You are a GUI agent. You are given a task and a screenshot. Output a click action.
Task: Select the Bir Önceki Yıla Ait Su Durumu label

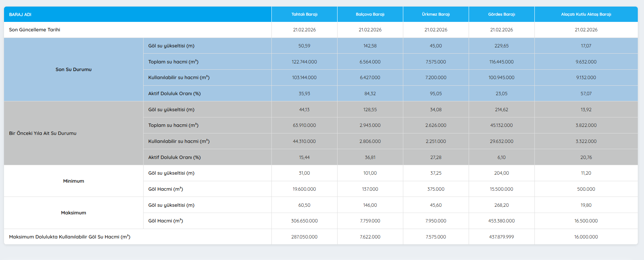point(43,133)
